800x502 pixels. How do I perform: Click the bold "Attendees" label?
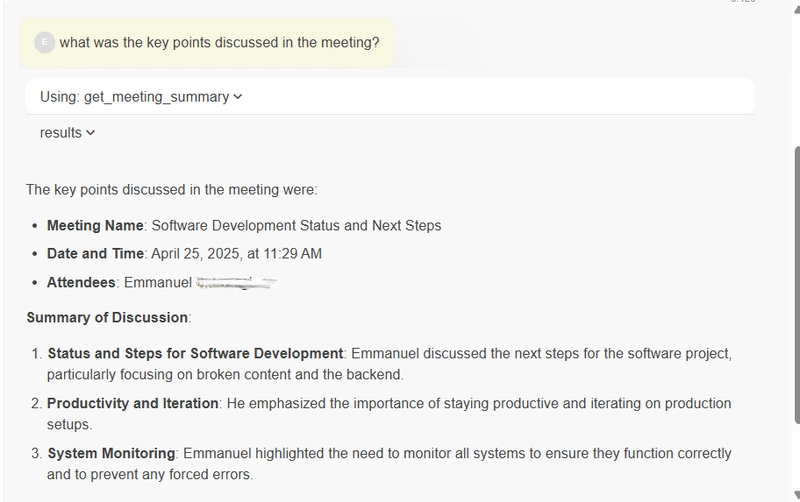point(81,282)
